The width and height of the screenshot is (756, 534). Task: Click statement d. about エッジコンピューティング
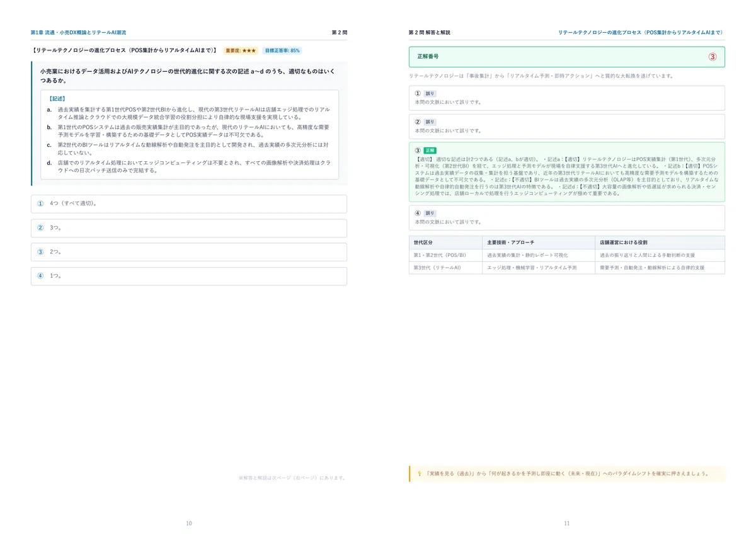[x=189, y=166]
